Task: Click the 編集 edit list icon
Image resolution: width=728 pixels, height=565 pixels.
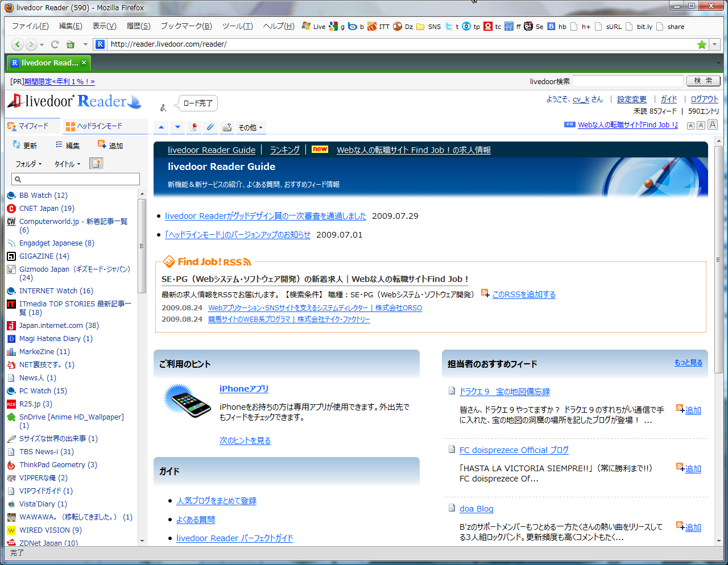Action: [59, 145]
